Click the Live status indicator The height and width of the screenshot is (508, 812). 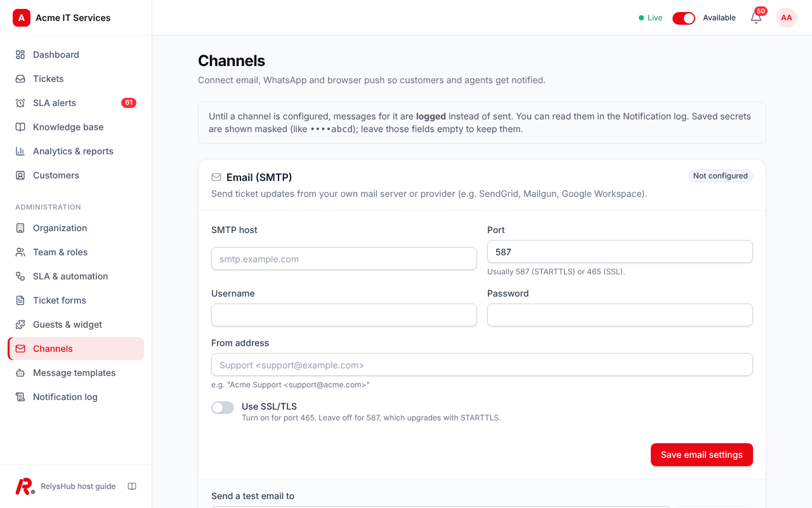[650, 18]
